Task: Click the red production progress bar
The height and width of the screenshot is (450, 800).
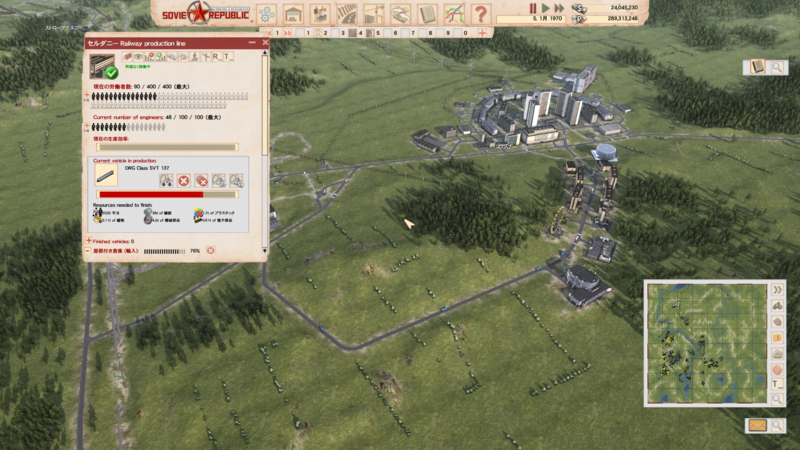Action: 151,194
